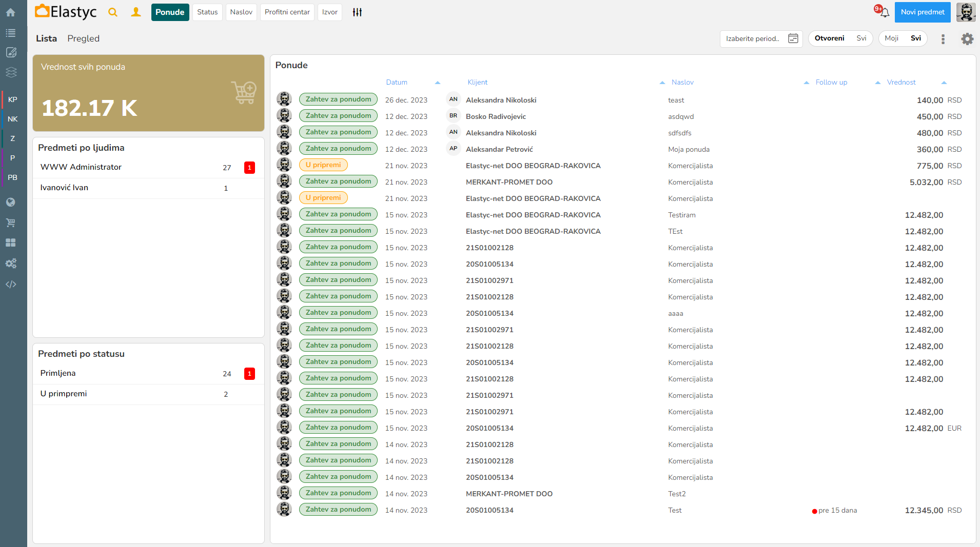
Task: Click the shopping cart sidebar icon
Action: (x=11, y=222)
